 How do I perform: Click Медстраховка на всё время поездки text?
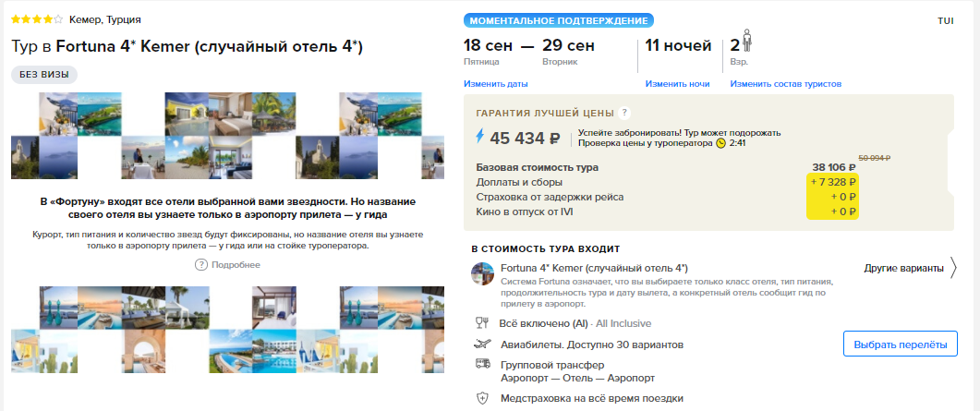pos(592,398)
